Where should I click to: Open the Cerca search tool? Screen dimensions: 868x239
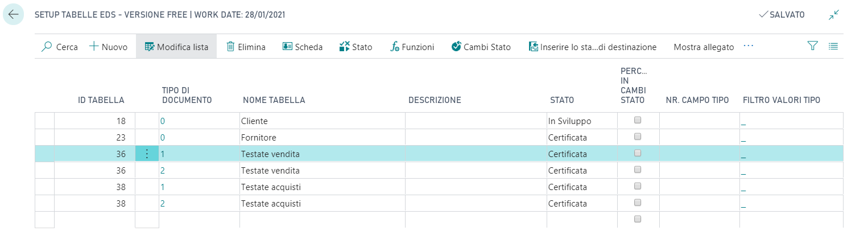[59, 47]
